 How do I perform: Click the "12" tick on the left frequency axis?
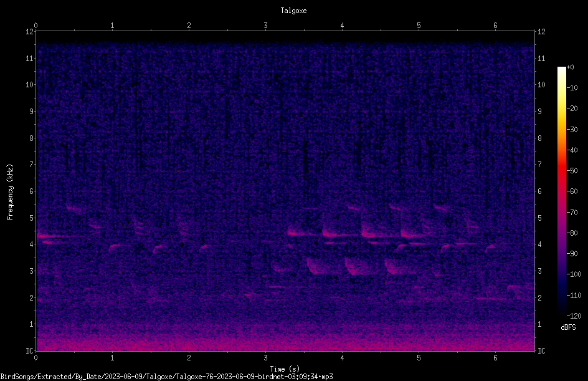coord(30,32)
